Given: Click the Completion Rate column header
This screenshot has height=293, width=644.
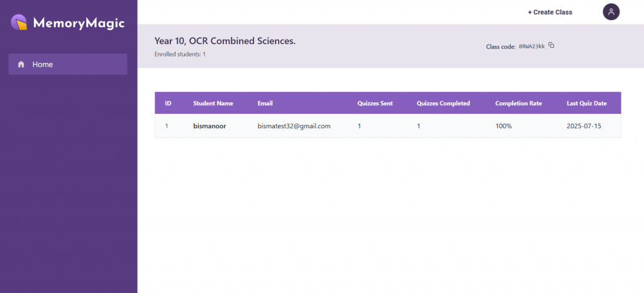Looking at the screenshot, I should (519, 103).
